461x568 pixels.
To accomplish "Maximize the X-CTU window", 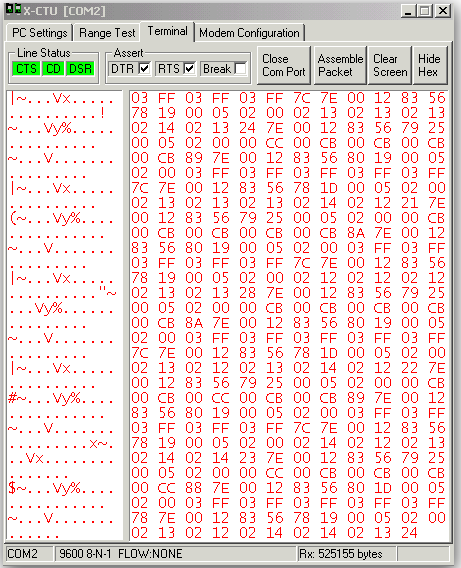I will (x=425, y=11).
